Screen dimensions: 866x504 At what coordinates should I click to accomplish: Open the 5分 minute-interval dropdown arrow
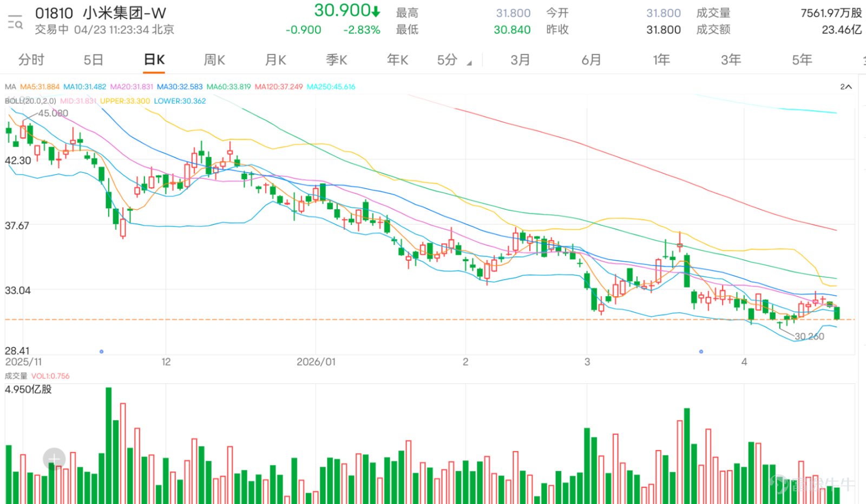(x=469, y=63)
